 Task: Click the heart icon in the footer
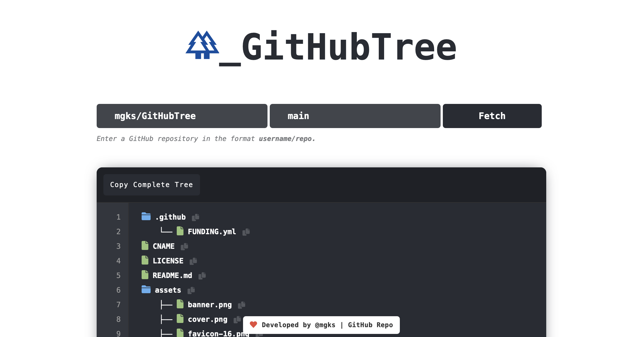pyautogui.click(x=254, y=325)
